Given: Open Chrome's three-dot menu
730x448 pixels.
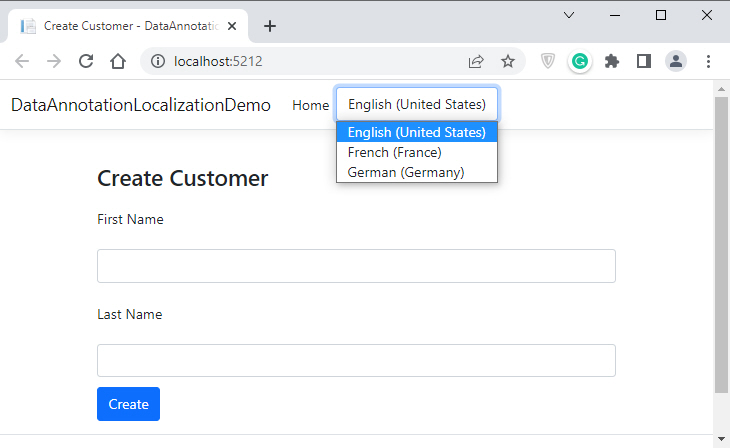Looking at the screenshot, I should tap(708, 61).
